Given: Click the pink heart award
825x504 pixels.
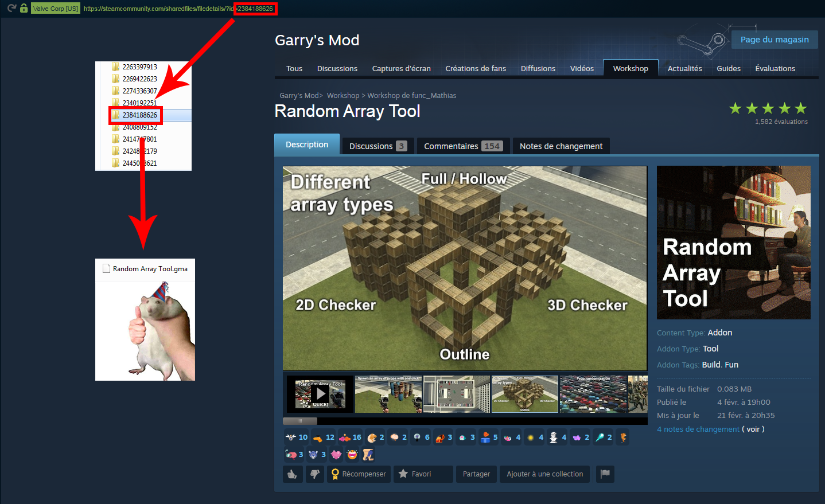Looking at the screenshot, I should [x=336, y=455].
